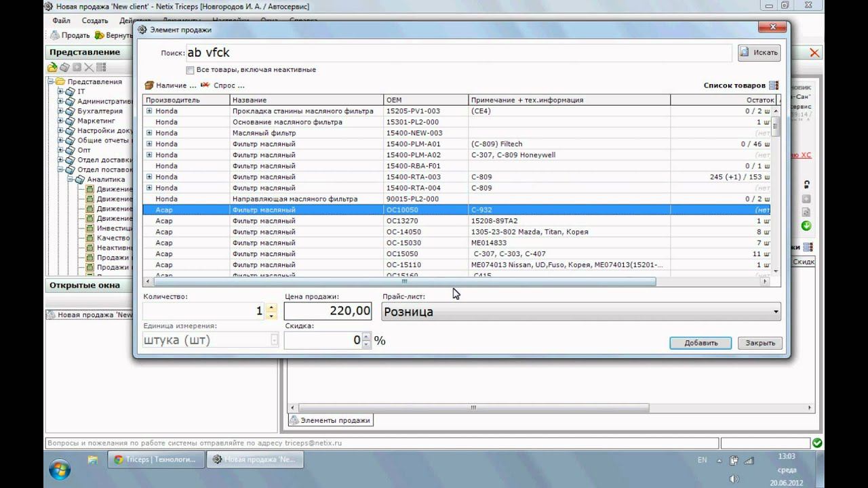
Task: Click the Список товаров label
Action: pyautogui.click(x=734, y=85)
